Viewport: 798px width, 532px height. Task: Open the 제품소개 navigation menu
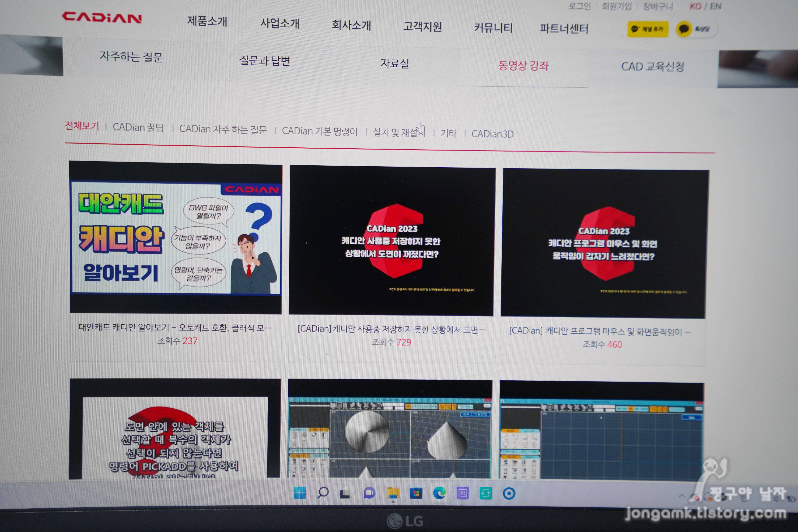207,21
